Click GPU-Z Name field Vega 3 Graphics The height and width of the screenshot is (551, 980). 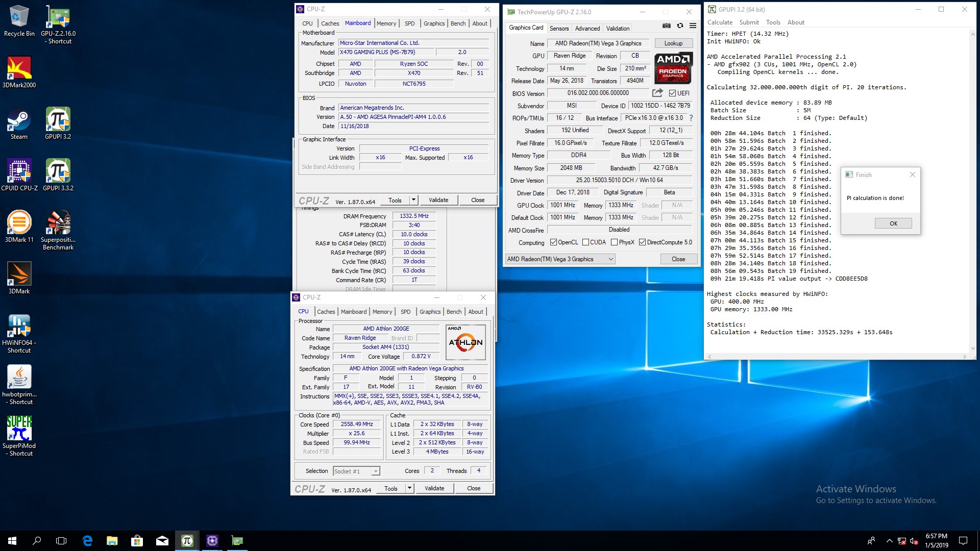598,43
